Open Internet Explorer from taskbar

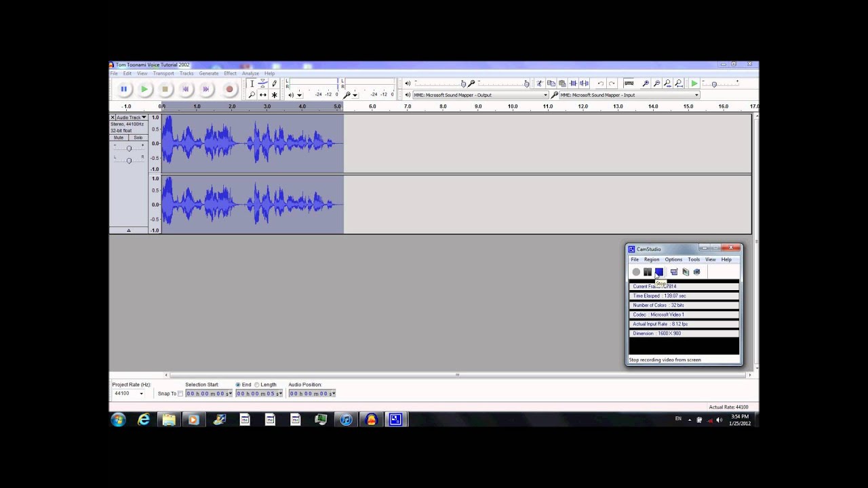tap(144, 420)
